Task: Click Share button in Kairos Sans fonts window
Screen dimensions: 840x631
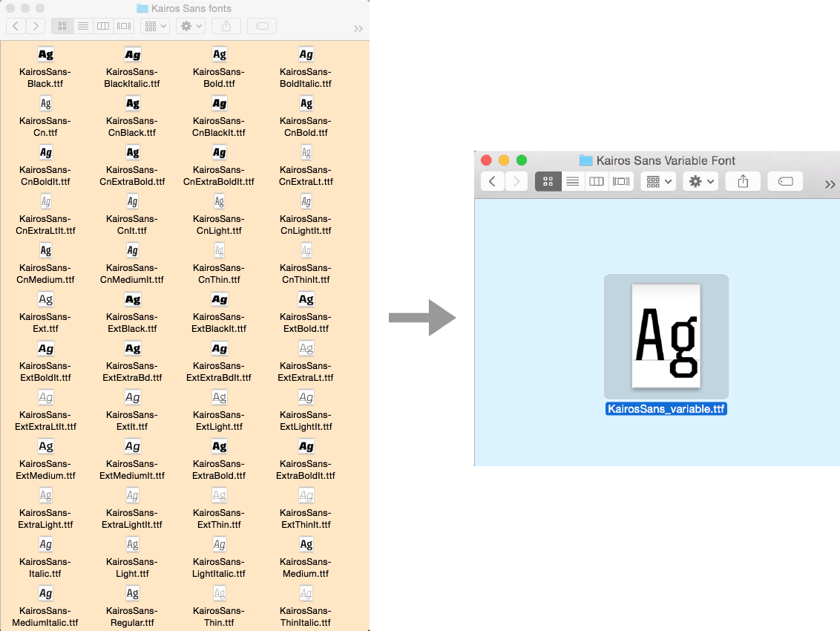Action: pyautogui.click(x=226, y=26)
